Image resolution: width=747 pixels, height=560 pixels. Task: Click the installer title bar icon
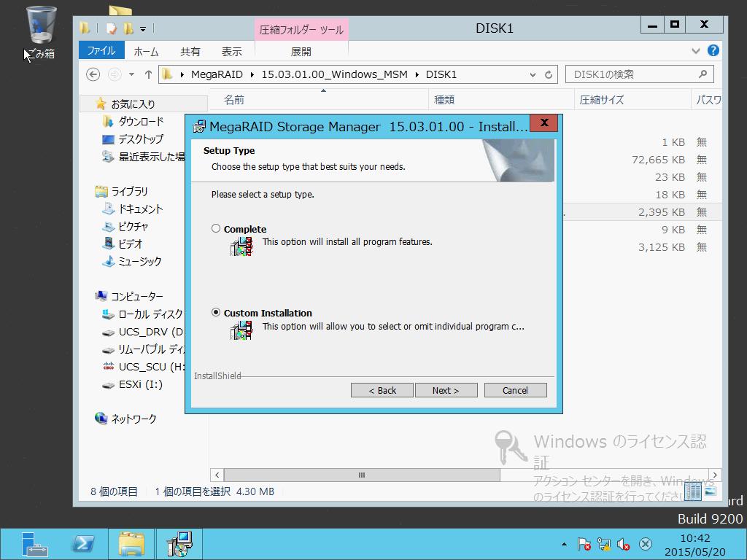pos(198,127)
